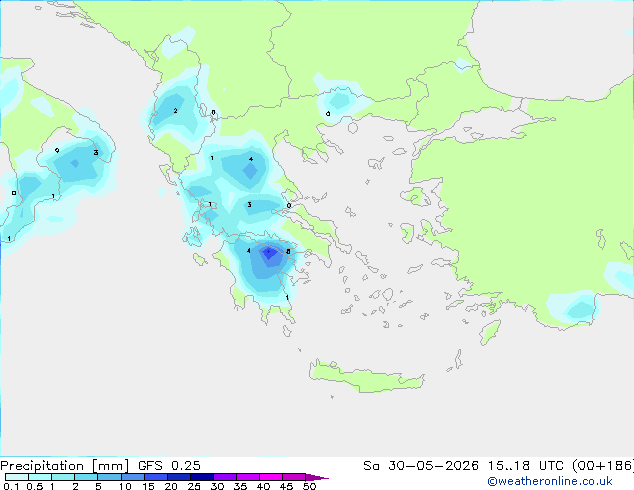Click the Rhodes island outline
This screenshot has width=634, height=490.
pos(490,332)
